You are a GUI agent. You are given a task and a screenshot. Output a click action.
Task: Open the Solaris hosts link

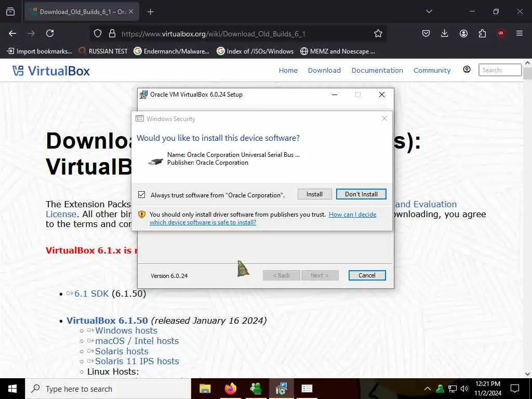[x=122, y=351]
